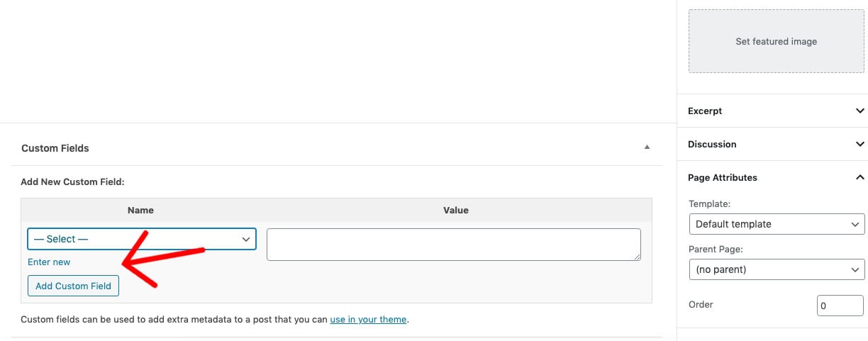Click the Value column header

pyautogui.click(x=456, y=211)
